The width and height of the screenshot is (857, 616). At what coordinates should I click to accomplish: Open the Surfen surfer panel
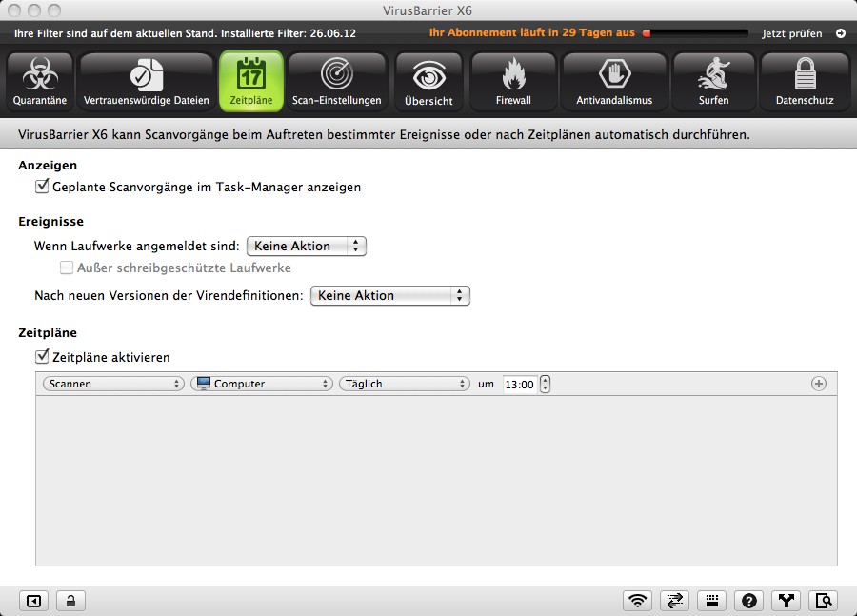coord(713,82)
